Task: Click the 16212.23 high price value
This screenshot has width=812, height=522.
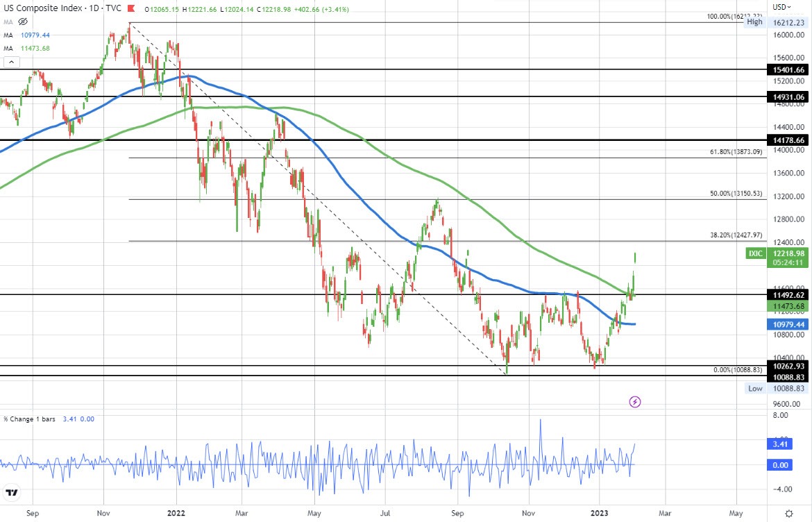Action: [788, 23]
